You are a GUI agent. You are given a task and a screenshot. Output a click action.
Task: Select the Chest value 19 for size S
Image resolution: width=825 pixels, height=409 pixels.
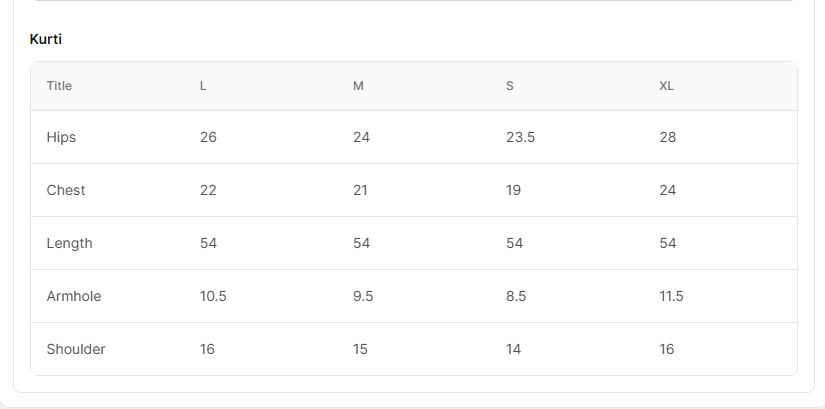tap(513, 190)
